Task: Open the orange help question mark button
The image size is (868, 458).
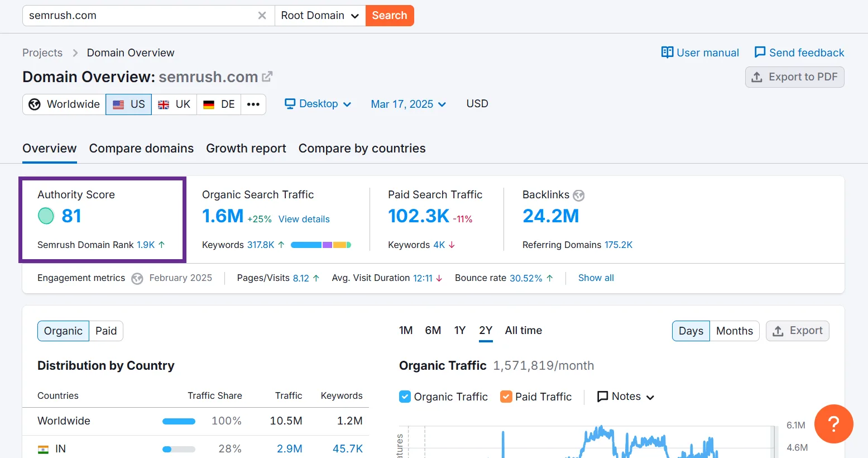Action: pyautogui.click(x=834, y=424)
